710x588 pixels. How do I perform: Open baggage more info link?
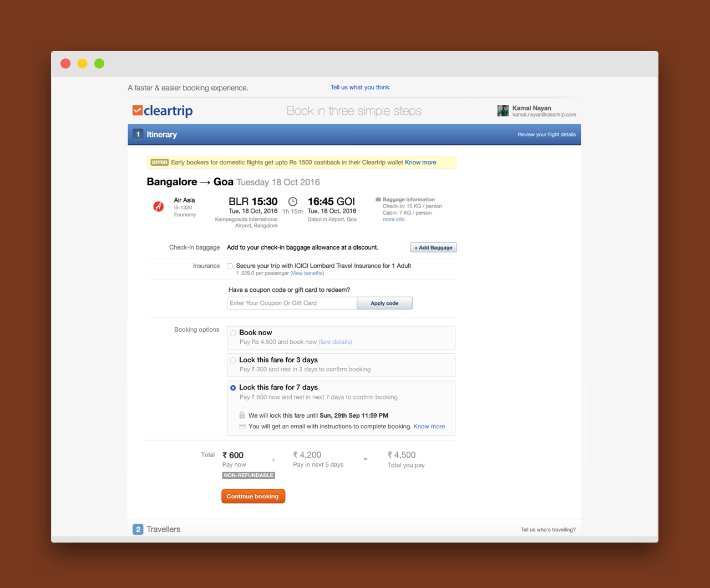(393, 220)
